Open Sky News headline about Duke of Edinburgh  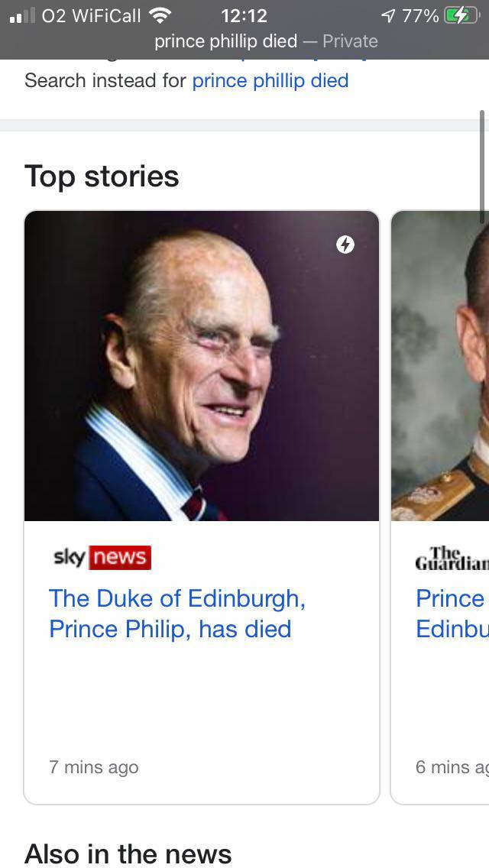click(178, 614)
